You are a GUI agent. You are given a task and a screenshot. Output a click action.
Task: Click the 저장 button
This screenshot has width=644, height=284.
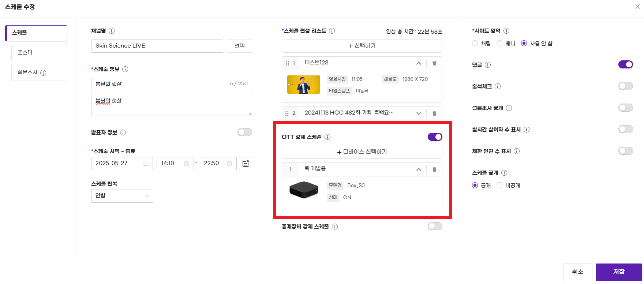click(x=619, y=272)
